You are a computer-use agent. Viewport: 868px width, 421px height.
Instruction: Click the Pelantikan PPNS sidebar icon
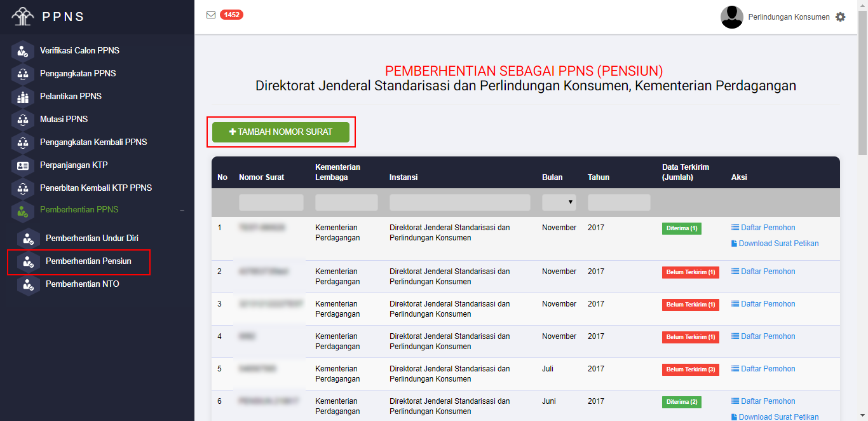(x=23, y=97)
